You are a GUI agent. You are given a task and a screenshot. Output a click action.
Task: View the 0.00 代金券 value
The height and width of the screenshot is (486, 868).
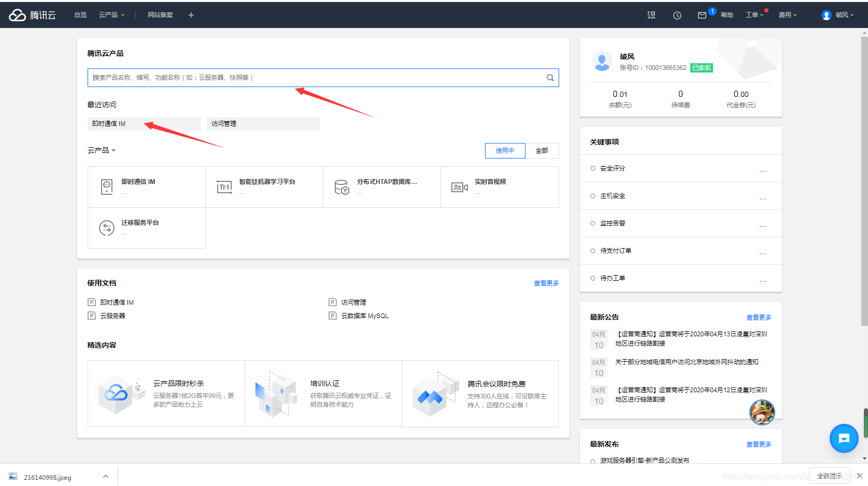click(x=741, y=94)
